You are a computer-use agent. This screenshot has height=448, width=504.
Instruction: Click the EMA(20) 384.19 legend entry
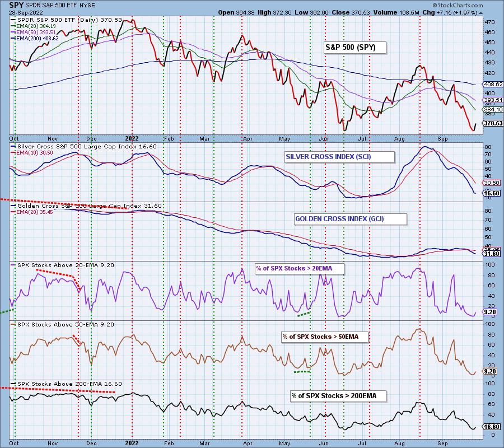tap(33, 26)
